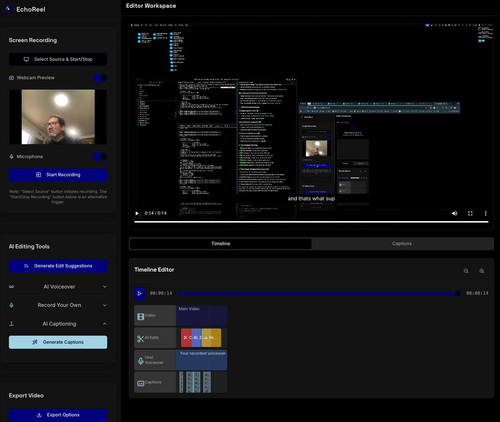
Task: Click the AI Edits scissors track icon
Action: tap(140, 339)
